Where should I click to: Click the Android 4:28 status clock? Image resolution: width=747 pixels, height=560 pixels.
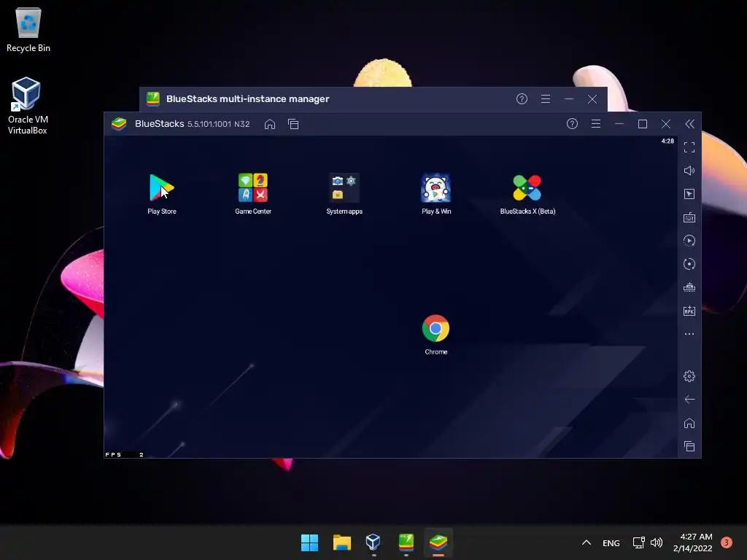pos(667,141)
